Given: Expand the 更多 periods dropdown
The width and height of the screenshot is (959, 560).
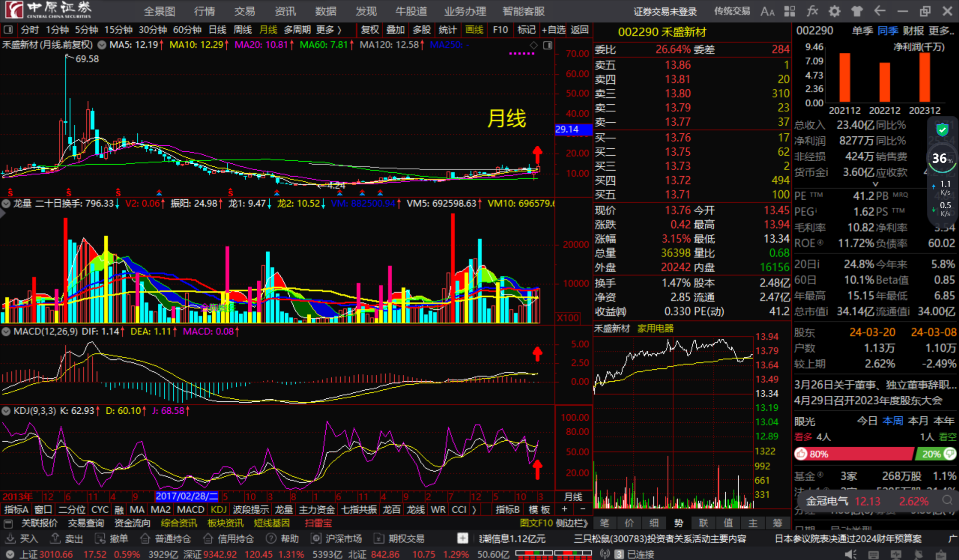Looking at the screenshot, I should pos(329,30).
